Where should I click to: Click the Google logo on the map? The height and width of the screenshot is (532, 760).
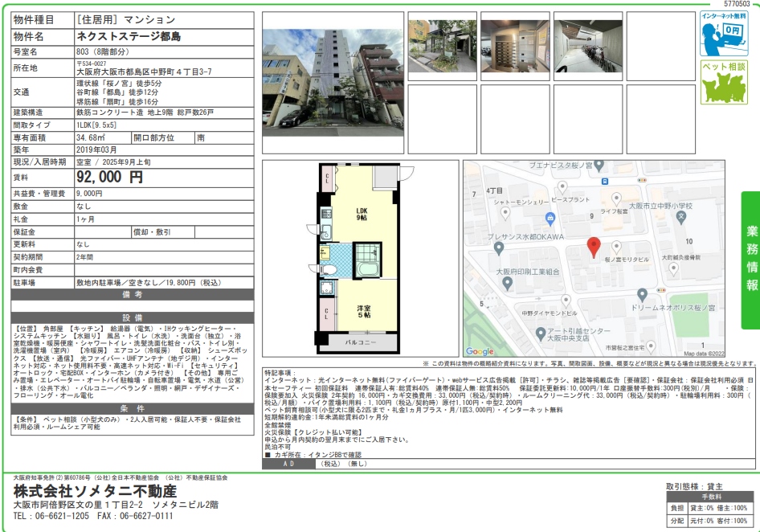click(x=480, y=351)
